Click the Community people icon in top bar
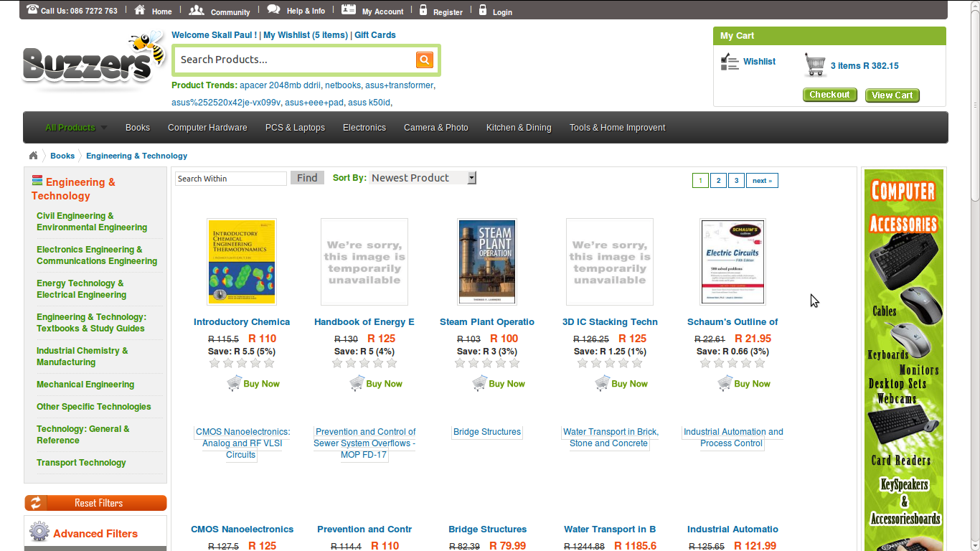The height and width of the screenshot is (551, 980). coord(196,9)
